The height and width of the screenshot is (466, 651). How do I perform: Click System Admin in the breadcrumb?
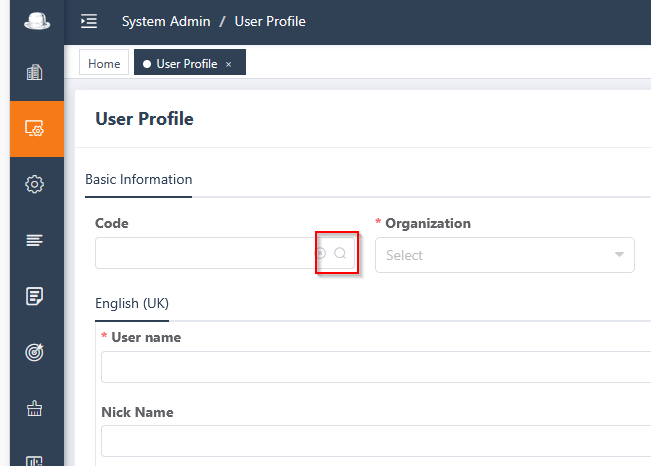coord(165,21)
